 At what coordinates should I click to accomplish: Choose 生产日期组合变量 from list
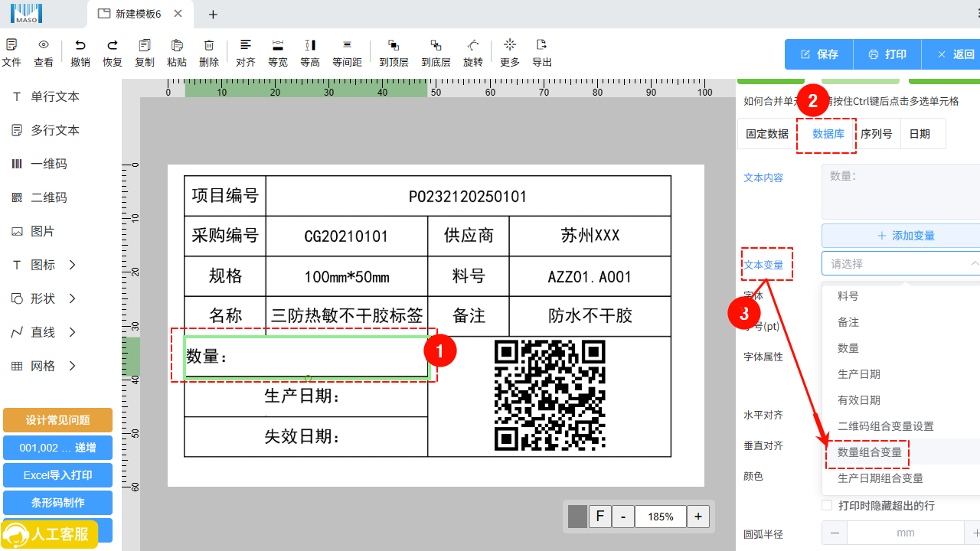click(901, 478)
